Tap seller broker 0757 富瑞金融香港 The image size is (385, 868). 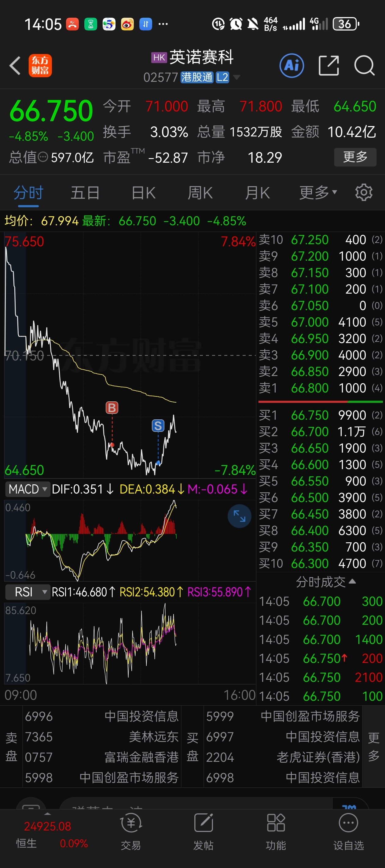(x=101, y=757)
